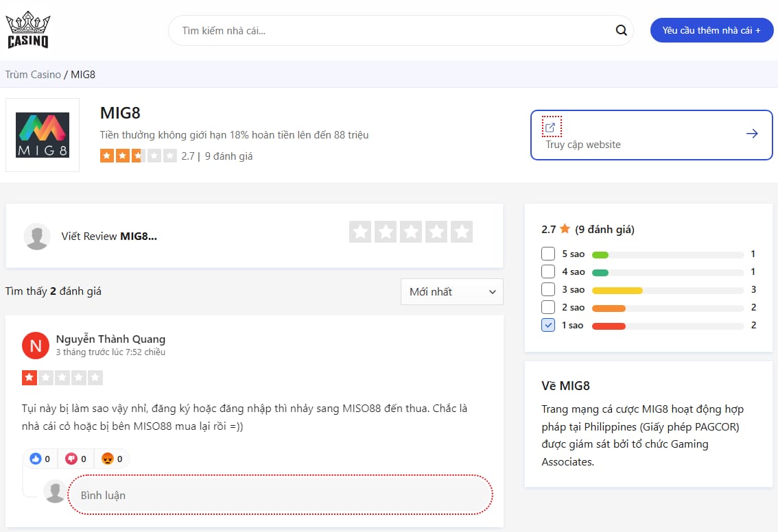Click the 2 sao orange rating bar

(x=668, y=308)
